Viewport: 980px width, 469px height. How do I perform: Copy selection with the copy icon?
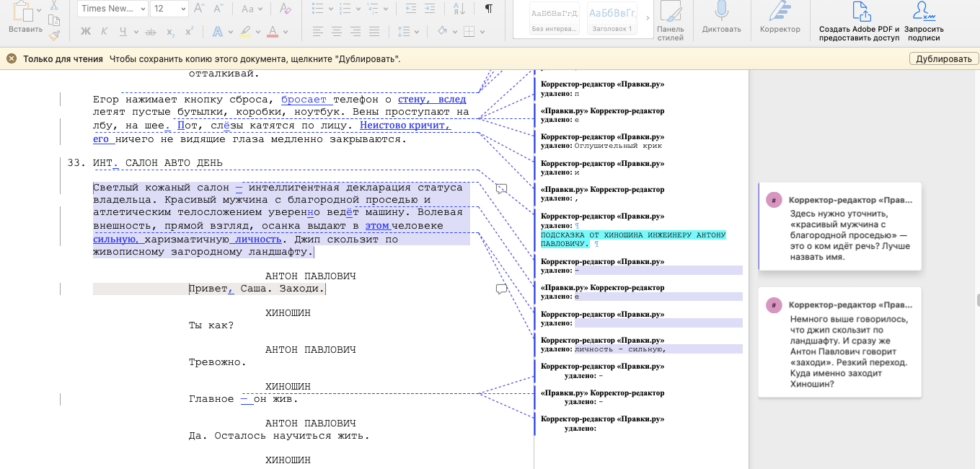[54, 20]
